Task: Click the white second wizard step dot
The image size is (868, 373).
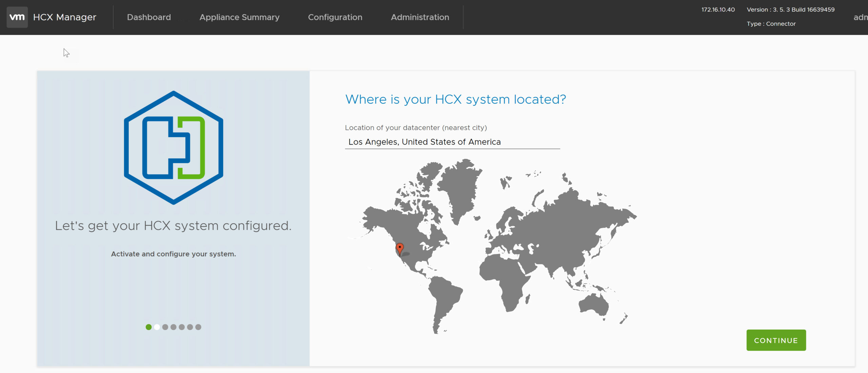Action: [x=157, y=327]
